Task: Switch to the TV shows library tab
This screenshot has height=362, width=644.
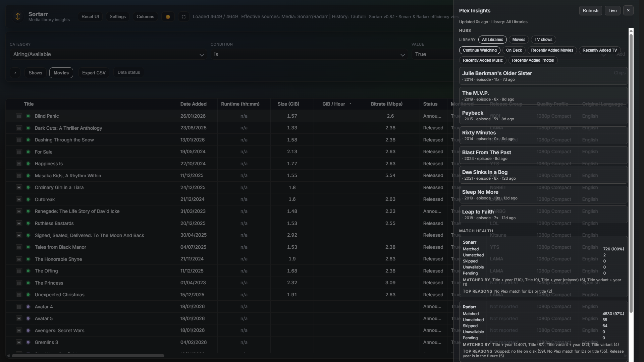Action: [543, 40]
